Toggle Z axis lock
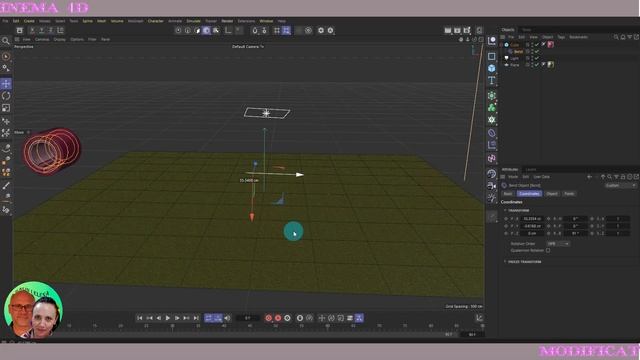The image size is (640, 360). pos(51,30)
